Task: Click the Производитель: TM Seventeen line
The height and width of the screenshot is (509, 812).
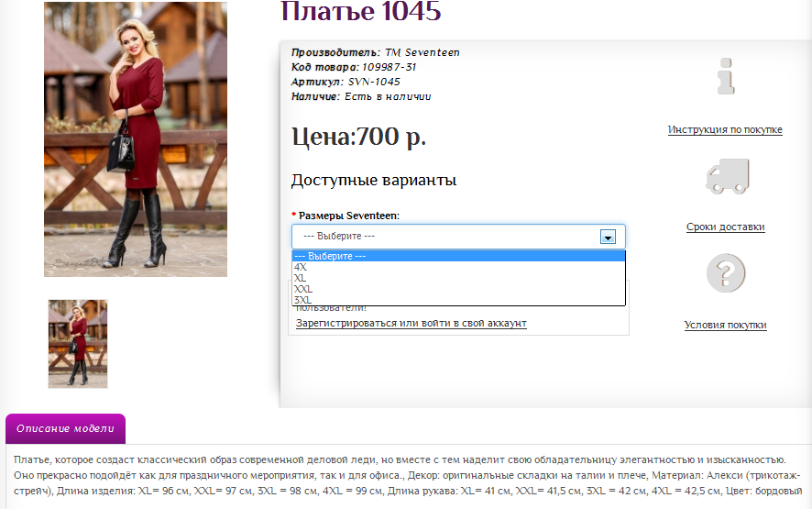Action: [376, 52]
